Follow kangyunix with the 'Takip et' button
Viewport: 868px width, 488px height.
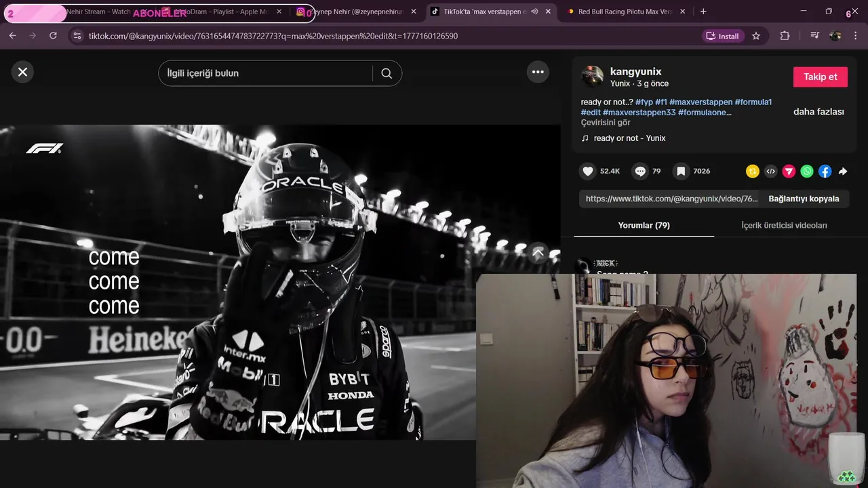821,77
